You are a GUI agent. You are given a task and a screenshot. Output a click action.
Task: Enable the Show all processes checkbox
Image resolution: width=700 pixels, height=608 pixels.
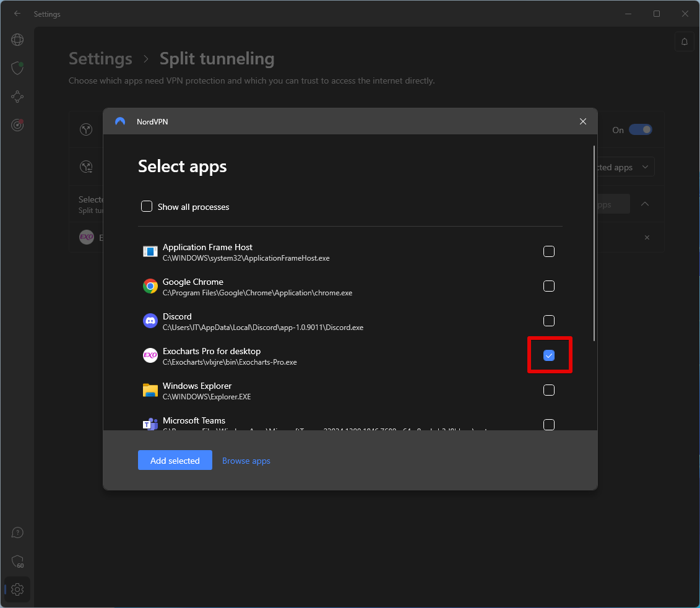point(147,206)
